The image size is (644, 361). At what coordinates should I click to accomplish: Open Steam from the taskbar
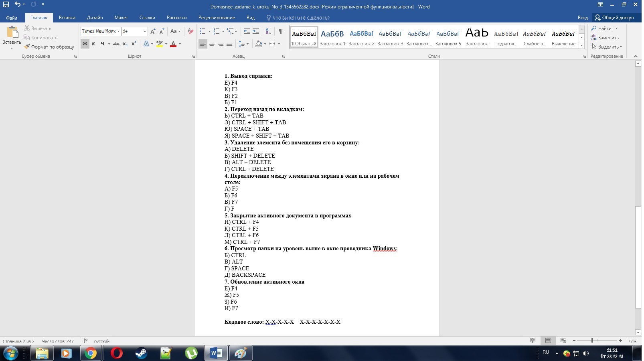pyautogui.click(x=141, y=353)
